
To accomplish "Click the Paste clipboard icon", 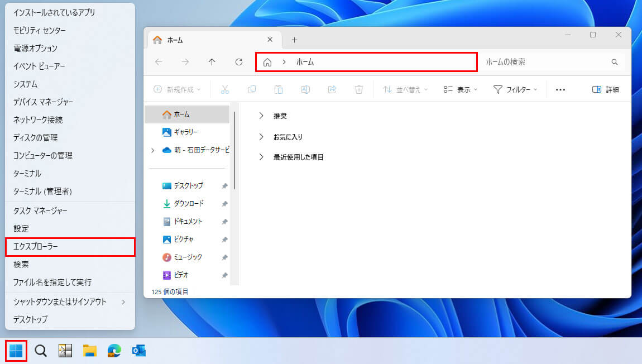I will (x=279, y=89).
